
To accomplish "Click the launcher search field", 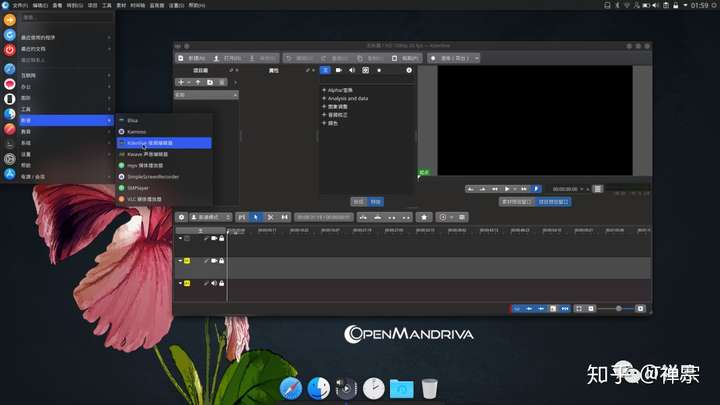I will click(x=67, y=17).
